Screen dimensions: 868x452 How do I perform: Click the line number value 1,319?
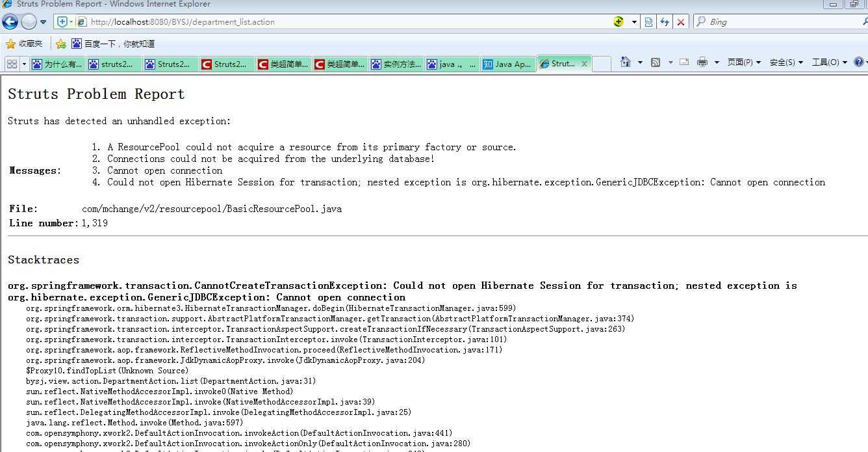[94, 223]
